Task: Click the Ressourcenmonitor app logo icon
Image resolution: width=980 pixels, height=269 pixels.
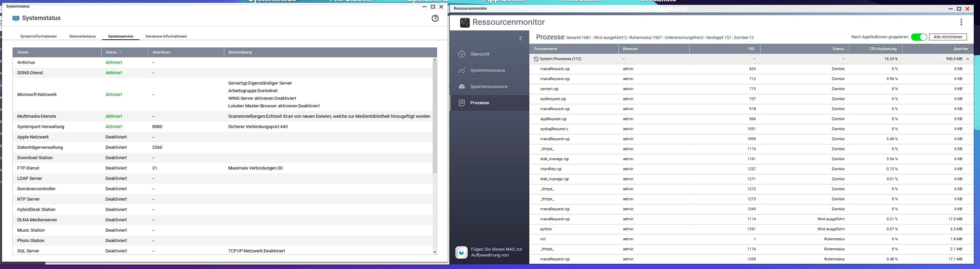Action: pyautogui.click(x=465, y=22)
